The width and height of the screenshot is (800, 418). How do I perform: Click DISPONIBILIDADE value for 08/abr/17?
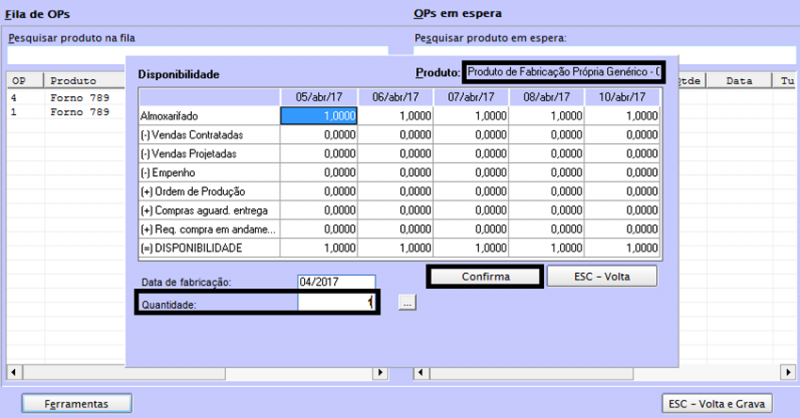[546, 248]
